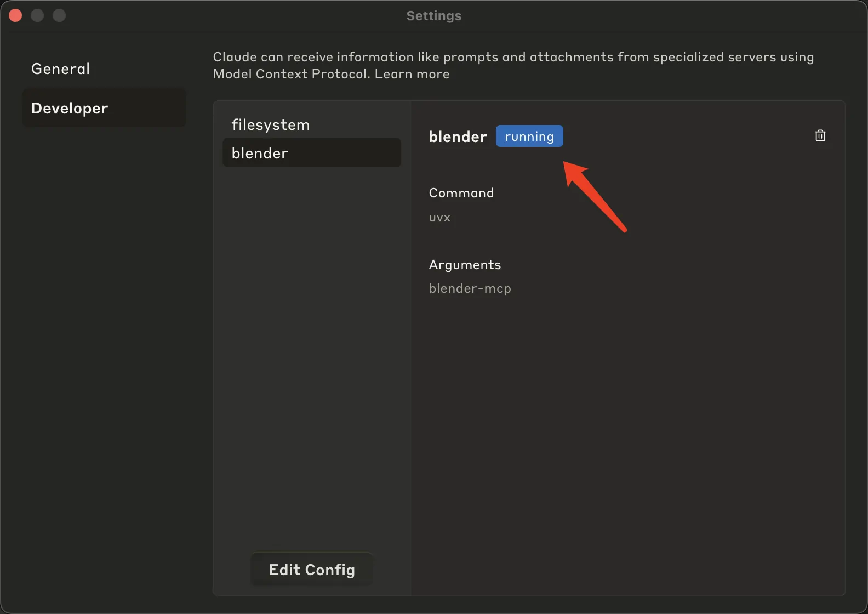
Task: Select the Developer settings section
Action: (104, 108)
